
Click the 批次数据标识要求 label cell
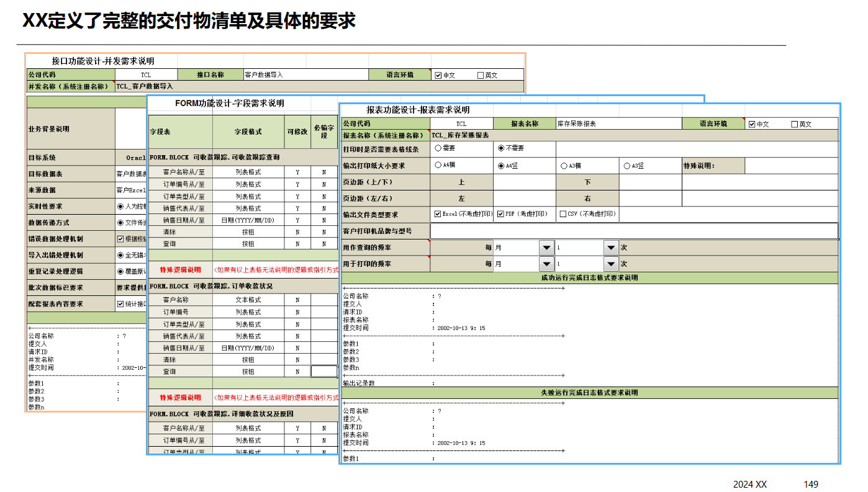(71, 287)
